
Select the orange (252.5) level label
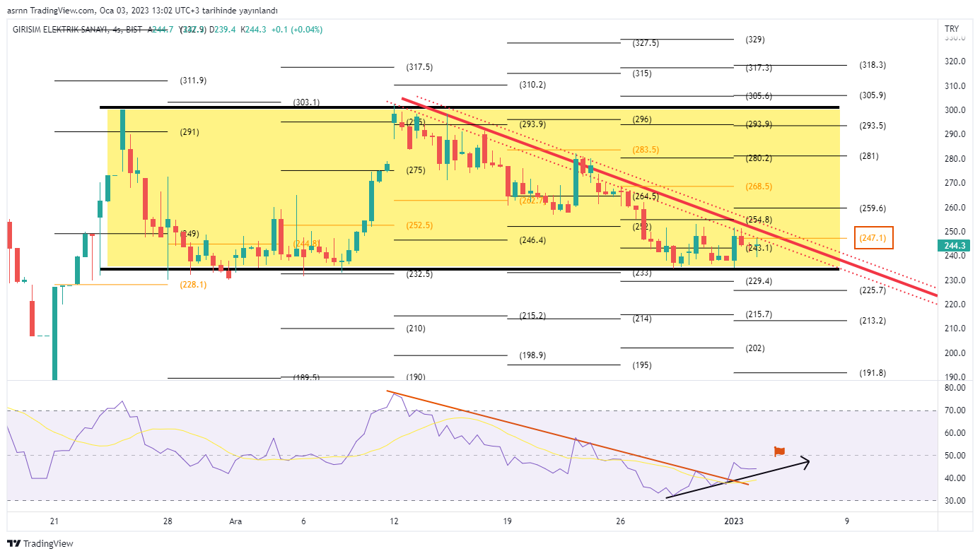point(419,225)
